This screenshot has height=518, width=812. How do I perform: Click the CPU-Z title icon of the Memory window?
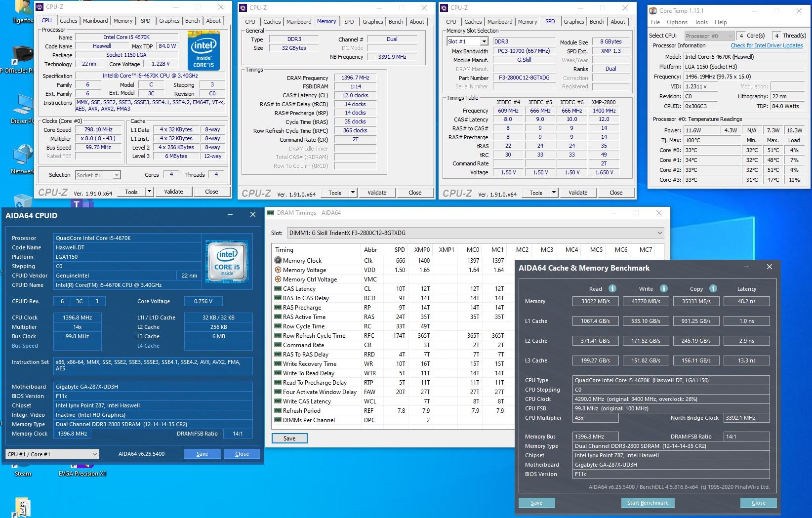pyautogui.click(x=244, y=7)
